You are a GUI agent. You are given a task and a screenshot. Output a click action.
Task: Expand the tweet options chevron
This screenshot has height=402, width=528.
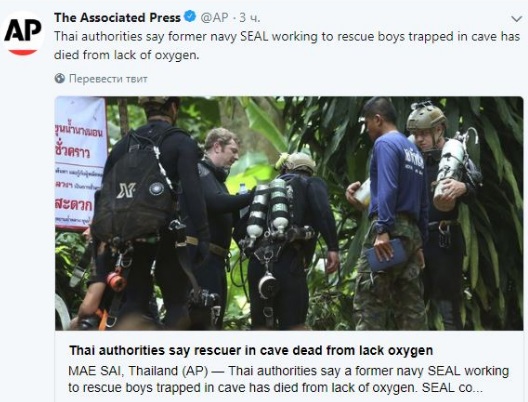pos(516,19)
